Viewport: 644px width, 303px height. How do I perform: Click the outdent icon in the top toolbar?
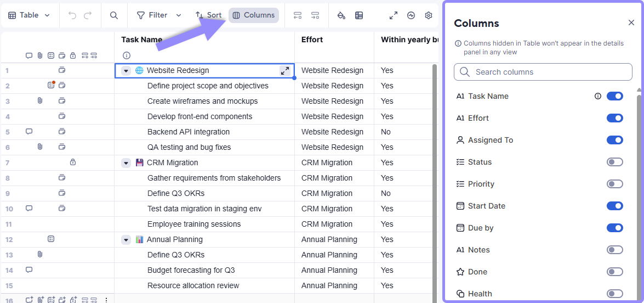coord(298,15)
